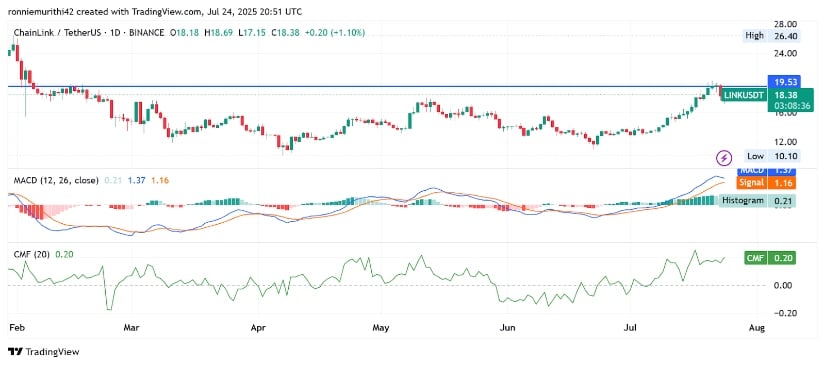Click the 0.00 CMF axis label
The width and height of the screenshot is (825, 365).
click(783, 285)
